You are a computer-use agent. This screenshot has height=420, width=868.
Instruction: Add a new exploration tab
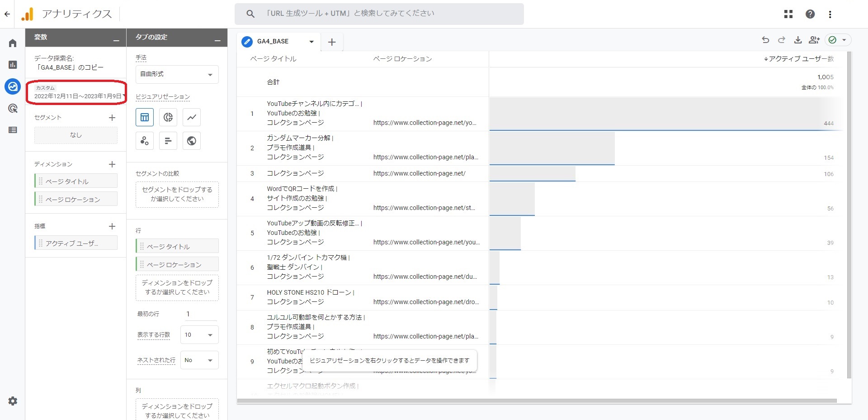pyautogui.click(x=332, y=42)
